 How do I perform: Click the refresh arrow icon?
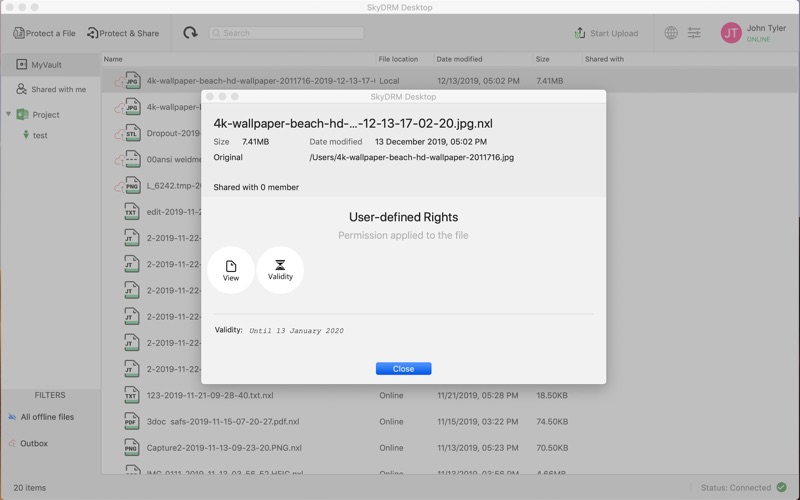[x=190, y=33]
